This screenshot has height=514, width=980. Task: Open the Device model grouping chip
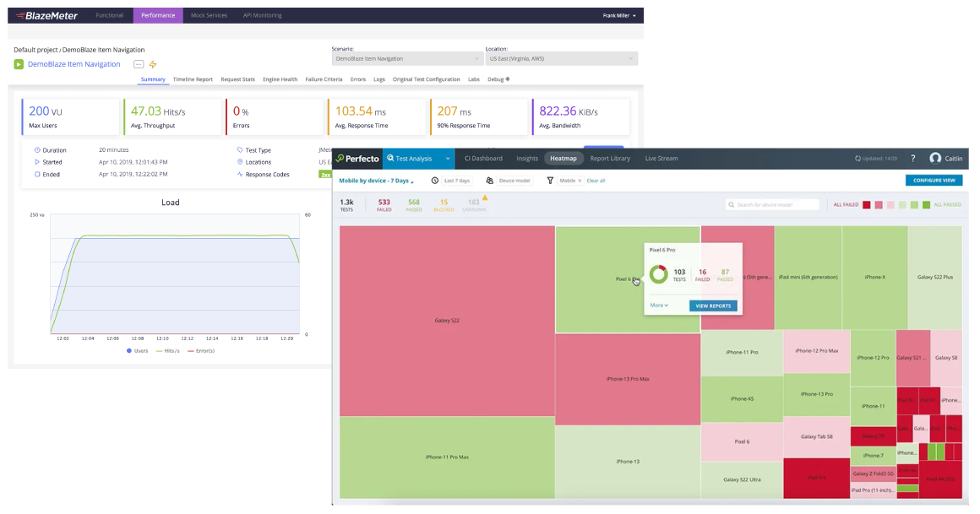(514, 181)
